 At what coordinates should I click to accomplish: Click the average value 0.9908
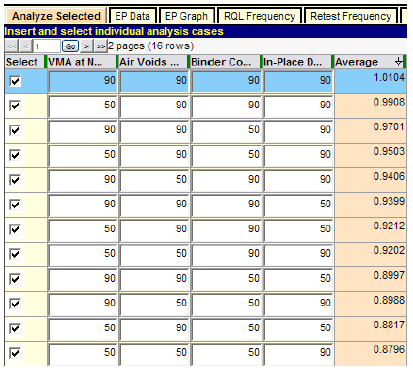click(x=389, y=102)
